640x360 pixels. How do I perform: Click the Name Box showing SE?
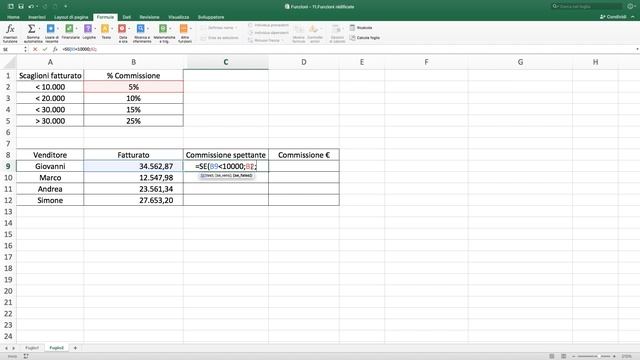click(x=11, y=49)
